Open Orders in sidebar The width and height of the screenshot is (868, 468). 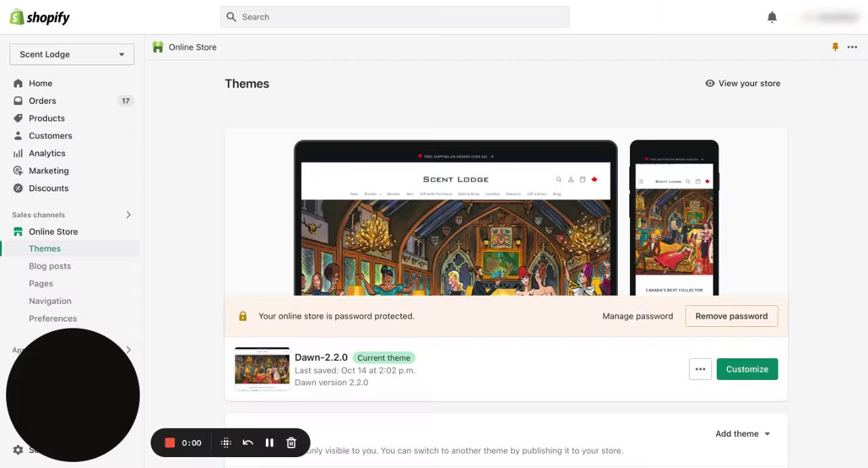(42, 100)
